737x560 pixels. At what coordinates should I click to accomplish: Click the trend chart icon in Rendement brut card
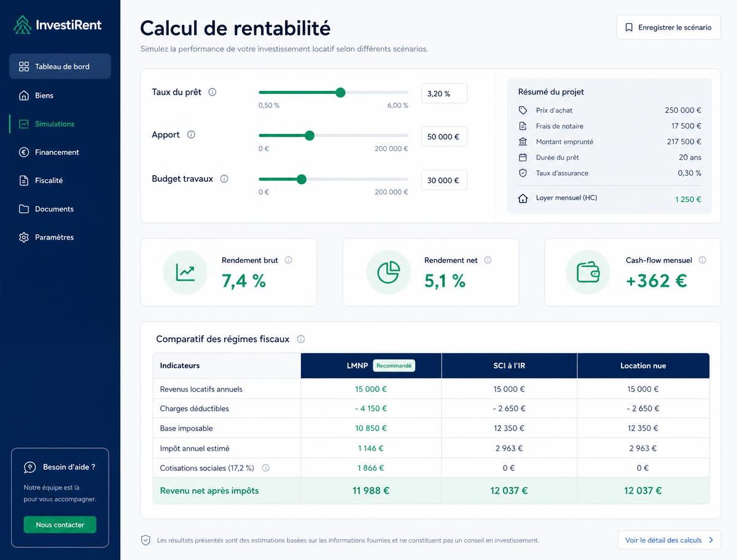(185, 272)
